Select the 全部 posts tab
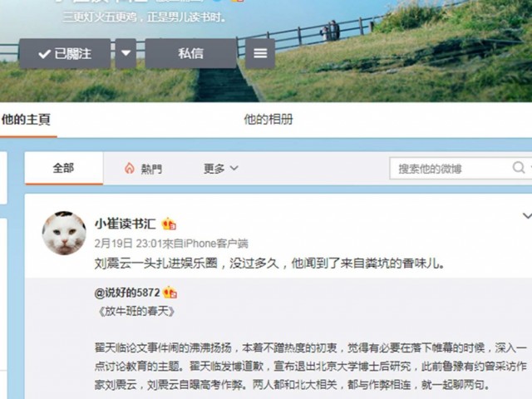The image size is (532, 399). [x=64, y=168]
